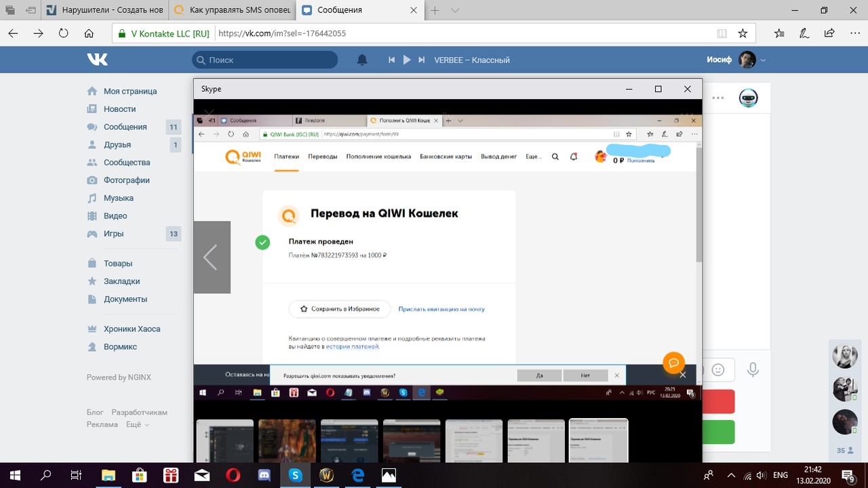The image size is (868, 488).
Task: Open Skype from the taskbar
Action: [x=295, y=475]
